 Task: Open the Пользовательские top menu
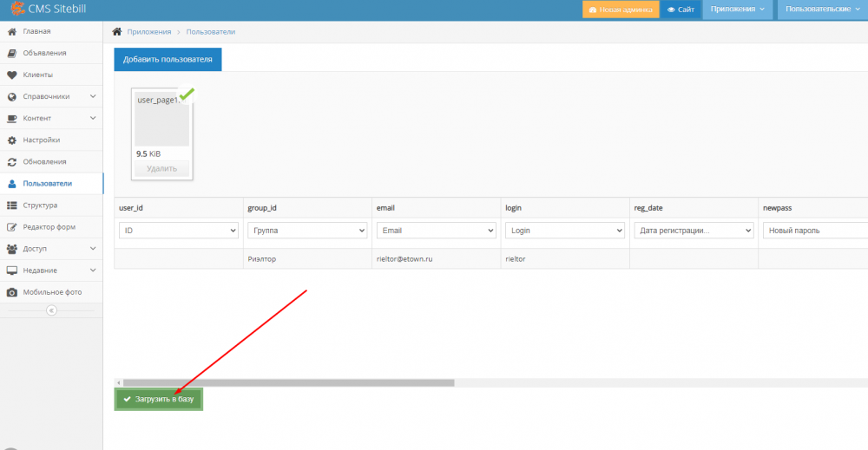(x=821, y=10)
